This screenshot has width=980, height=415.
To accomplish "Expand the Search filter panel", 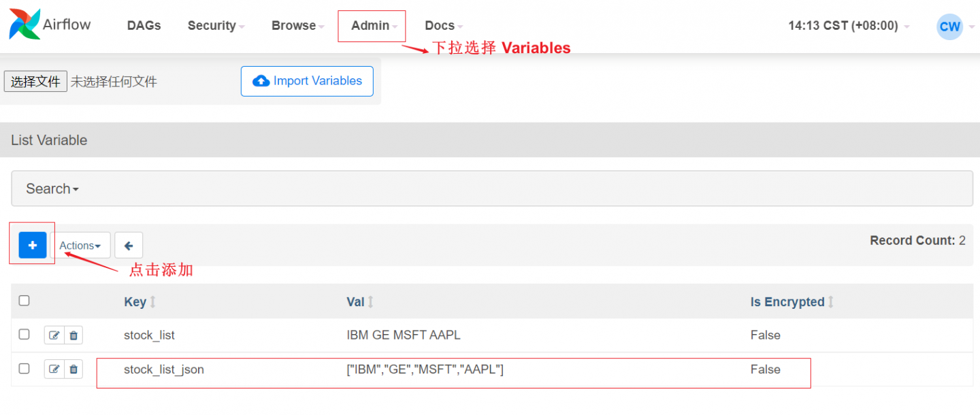I will (x=52, y=188).
